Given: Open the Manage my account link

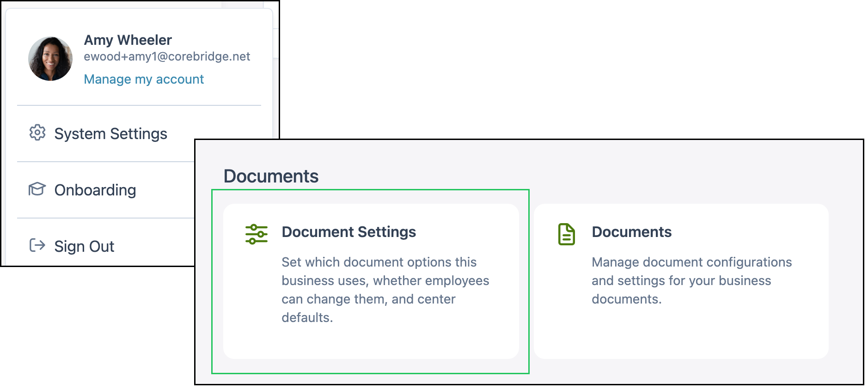Looking at the screenshot, I should pyautogui.click(x=144, y=79).
